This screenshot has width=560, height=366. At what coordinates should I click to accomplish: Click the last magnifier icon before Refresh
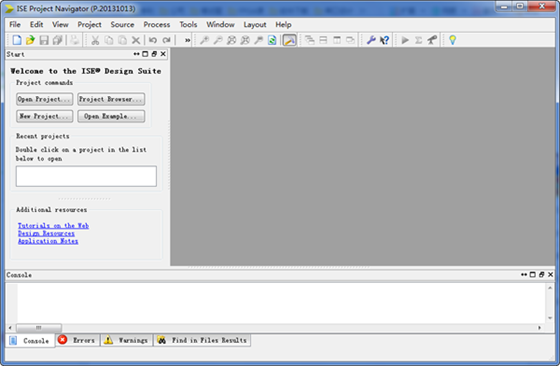click(x=259, y=40)
